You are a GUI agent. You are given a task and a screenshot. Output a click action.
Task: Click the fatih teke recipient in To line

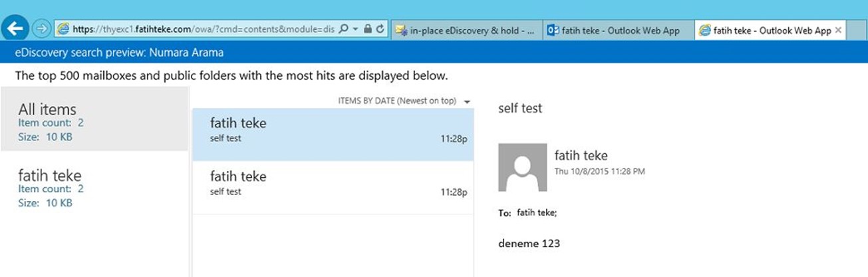click(537, 213)
